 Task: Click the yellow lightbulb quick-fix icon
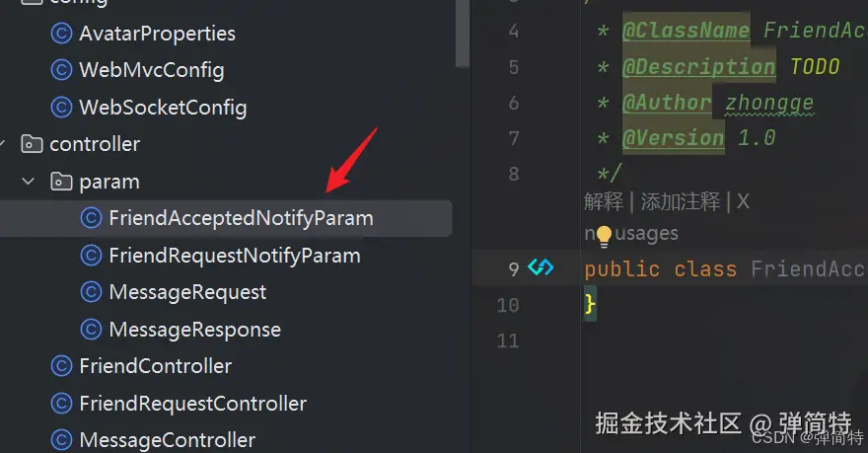coord(604,235)
